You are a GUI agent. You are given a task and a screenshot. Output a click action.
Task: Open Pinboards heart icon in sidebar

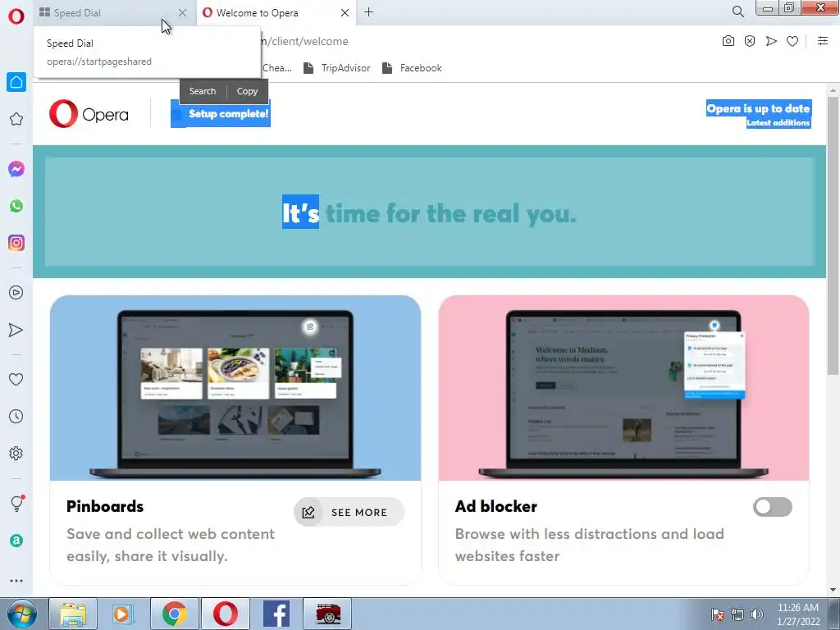click(16, 380)
